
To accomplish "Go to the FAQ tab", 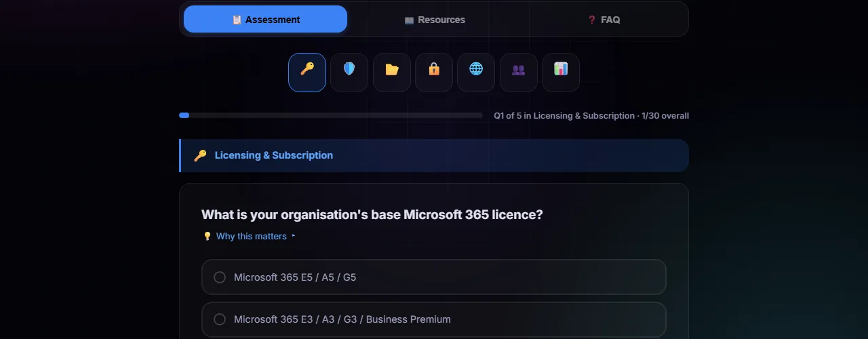I will coord(604,20).
